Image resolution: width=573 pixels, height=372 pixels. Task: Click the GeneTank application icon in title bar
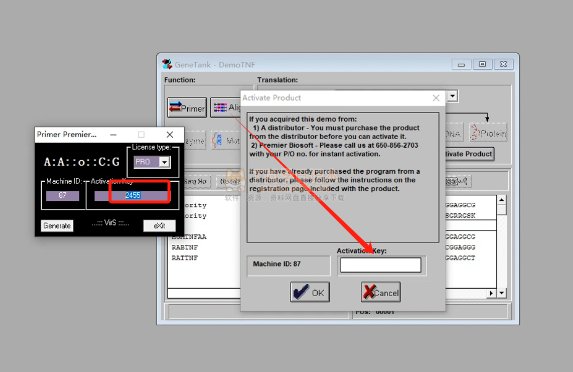click(167, 64)
